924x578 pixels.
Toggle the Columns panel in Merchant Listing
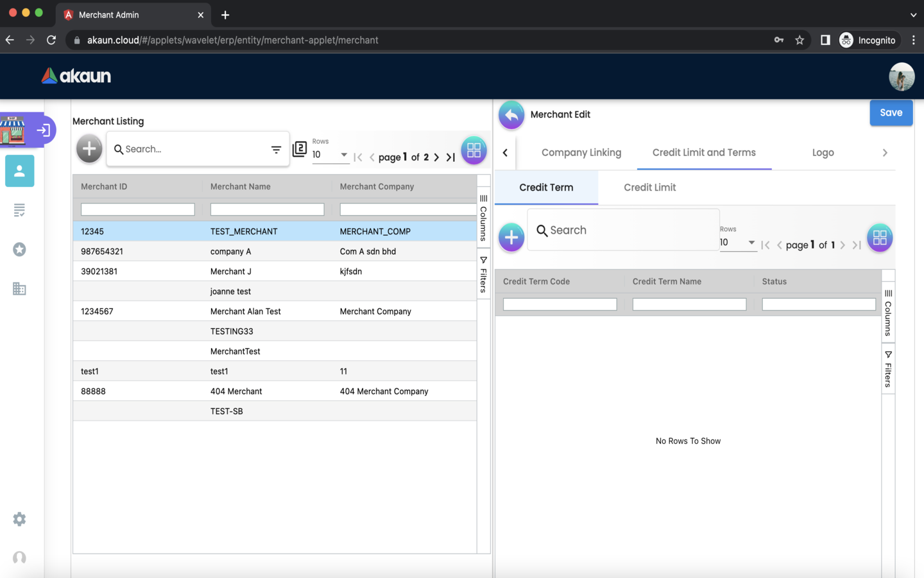(484, 218)
